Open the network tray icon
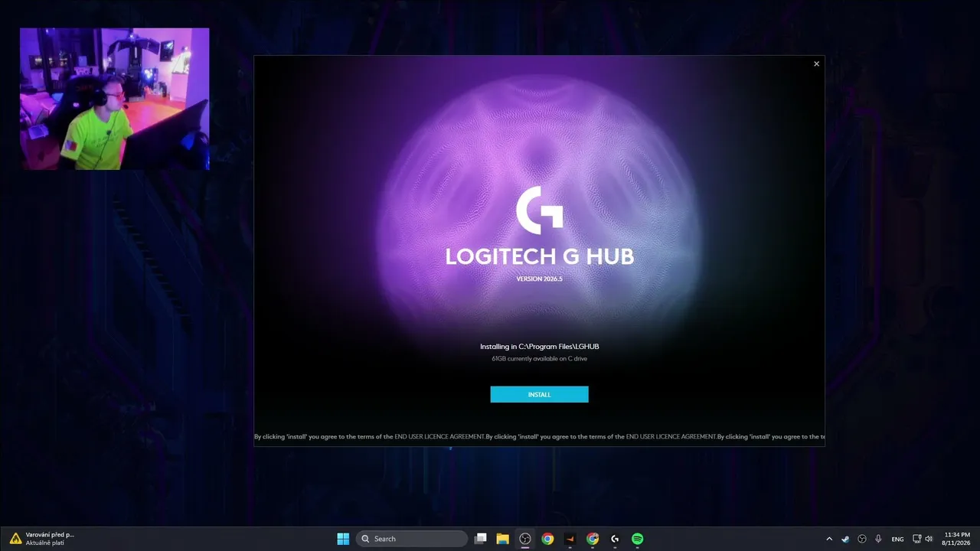This screenshot has width=980, height=551. (x=917, y=539)
